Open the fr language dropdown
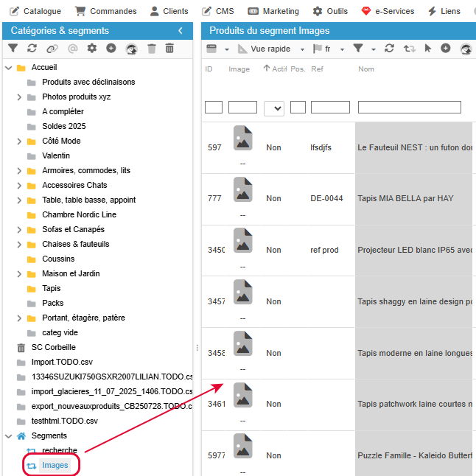This screenshot has width=476, height=476. click(x=342, y=49)
